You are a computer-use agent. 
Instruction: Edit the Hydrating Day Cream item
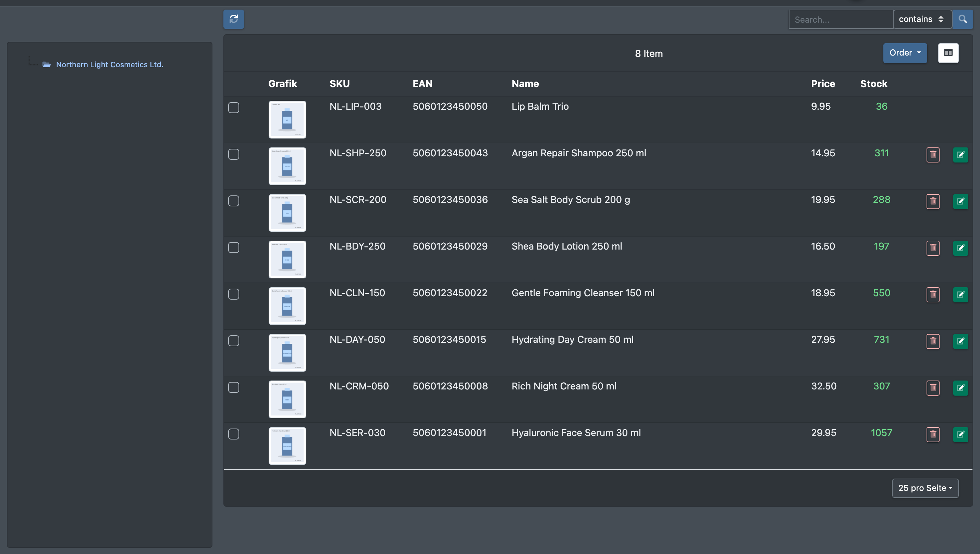[960, 341]
